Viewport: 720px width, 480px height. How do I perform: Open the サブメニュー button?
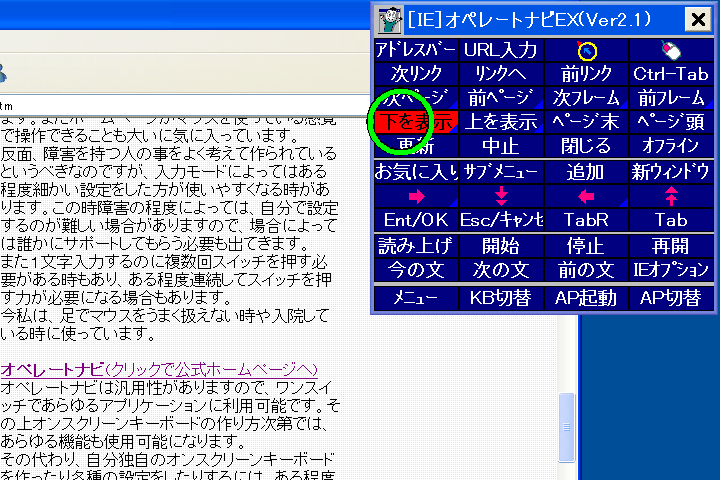pos(501,172)
